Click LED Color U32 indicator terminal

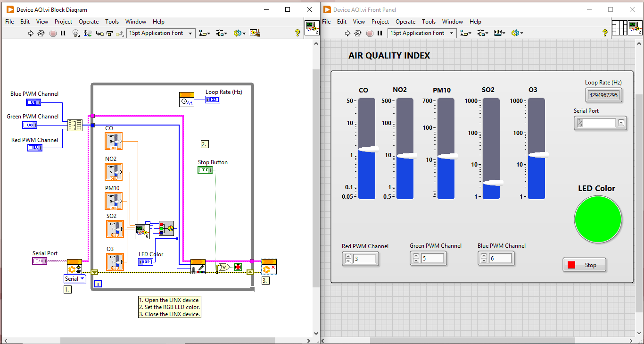point(146,262)
